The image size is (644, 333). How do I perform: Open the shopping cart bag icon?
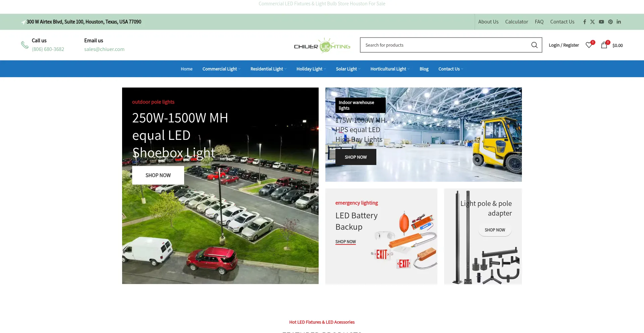604,45
